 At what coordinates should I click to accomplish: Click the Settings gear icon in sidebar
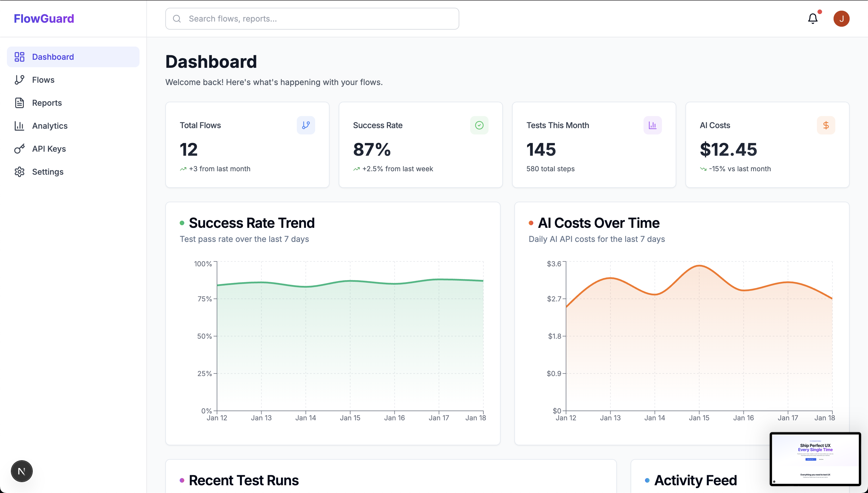20,172
